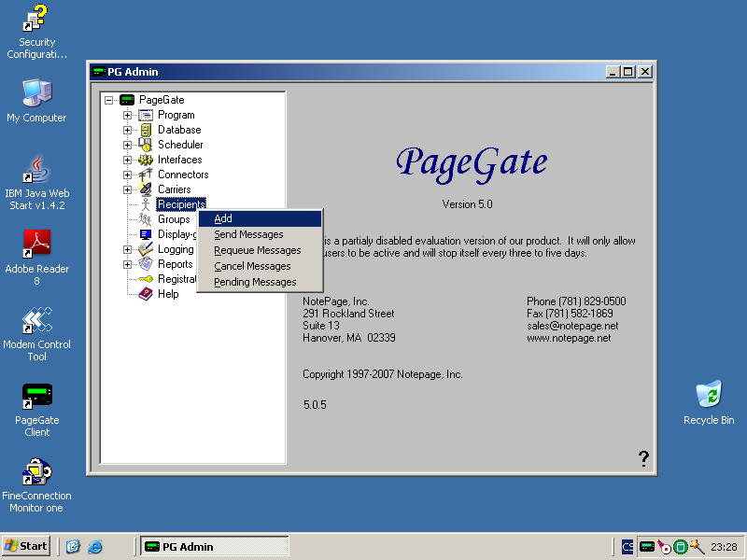Select the My Computer desktop icon
The width and height of the screenshot is (747, 560).
(x=36, y=101)
